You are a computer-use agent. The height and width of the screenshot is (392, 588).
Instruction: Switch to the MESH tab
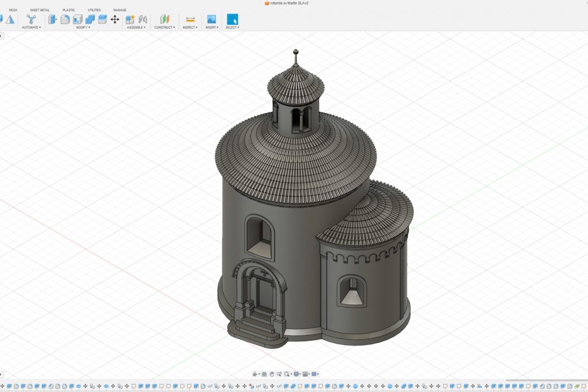(13, 10)
